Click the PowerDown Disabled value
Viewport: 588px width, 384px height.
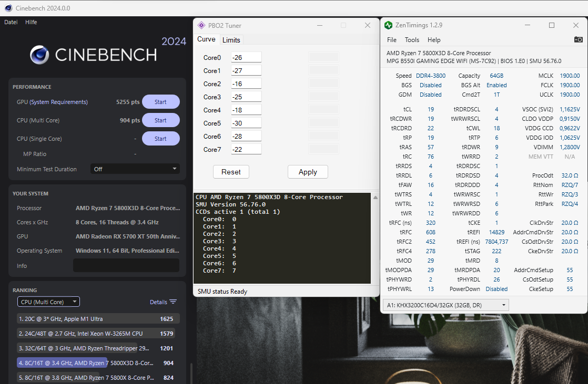[496, 289]
